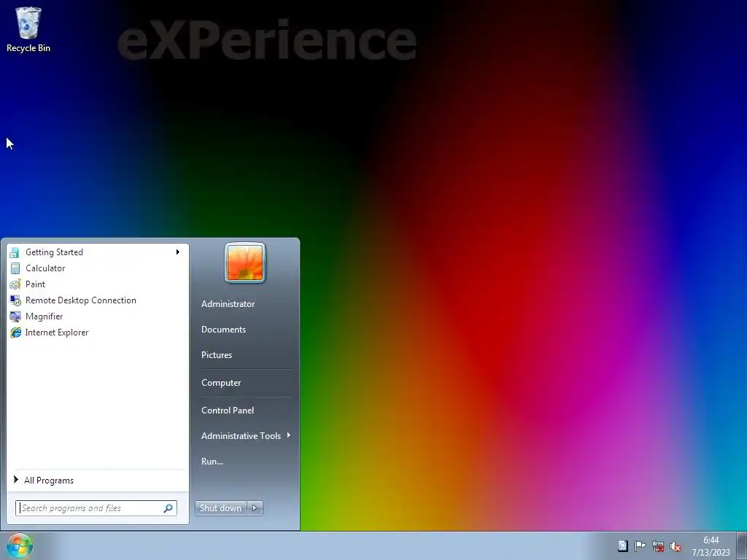Open the Administrator user folder

click(228, 304)
